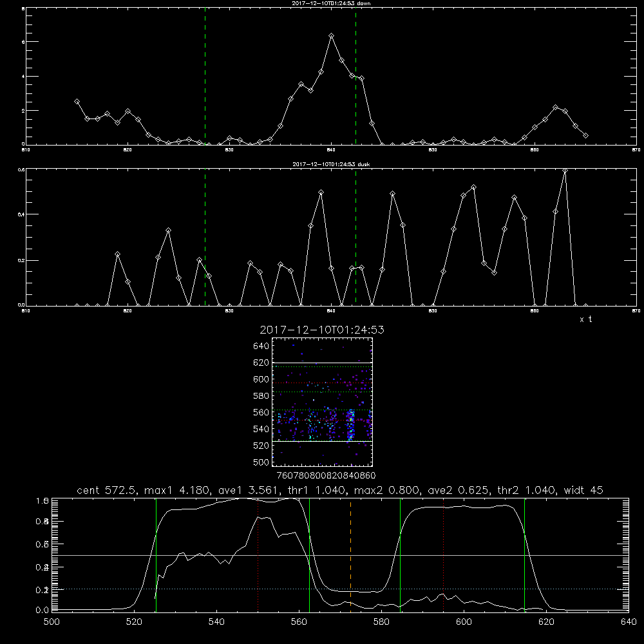Click the '560' x-axis label of the bottom plot
Screen dimensions: 644x644
tap(299, 621)
